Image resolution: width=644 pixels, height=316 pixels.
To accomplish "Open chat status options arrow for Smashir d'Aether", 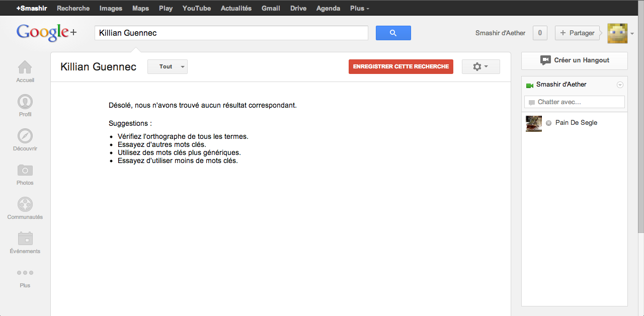I will tap(620, 85).
